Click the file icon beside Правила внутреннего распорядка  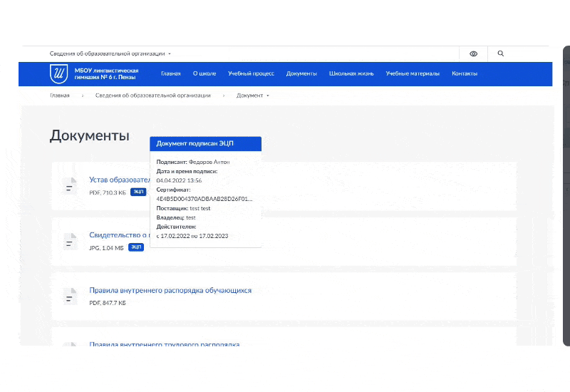pyautogui.click(x=69, y=296)
